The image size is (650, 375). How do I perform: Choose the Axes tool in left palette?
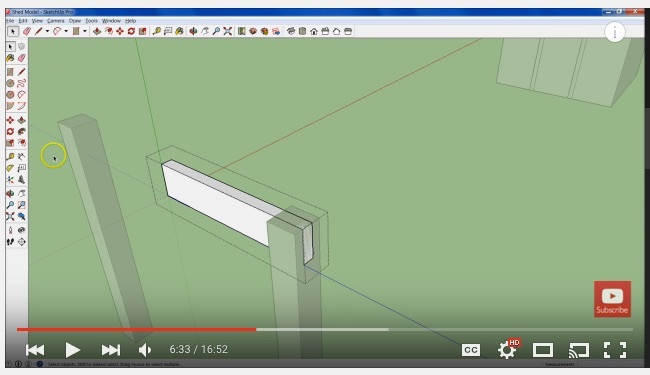(10, 180)
